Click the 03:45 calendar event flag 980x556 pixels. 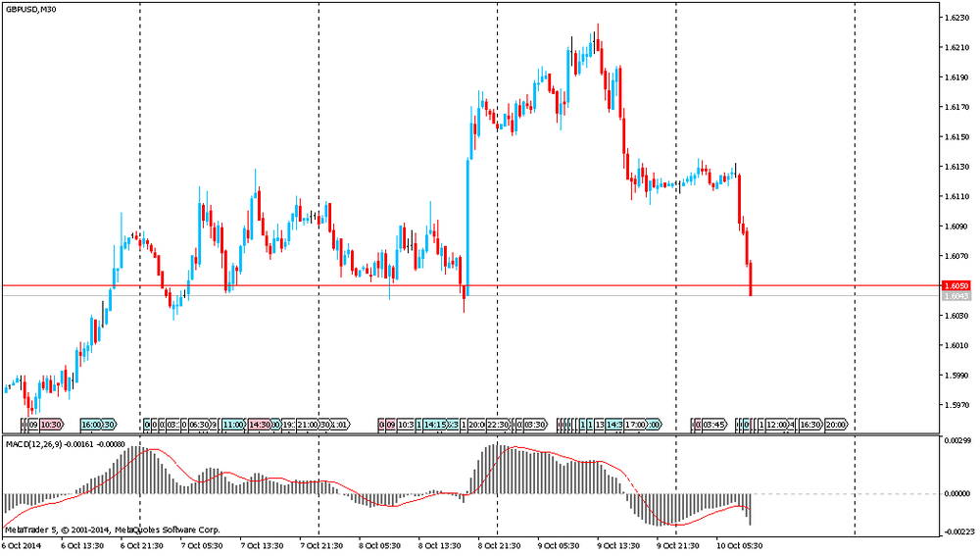(x=713, y=425)
